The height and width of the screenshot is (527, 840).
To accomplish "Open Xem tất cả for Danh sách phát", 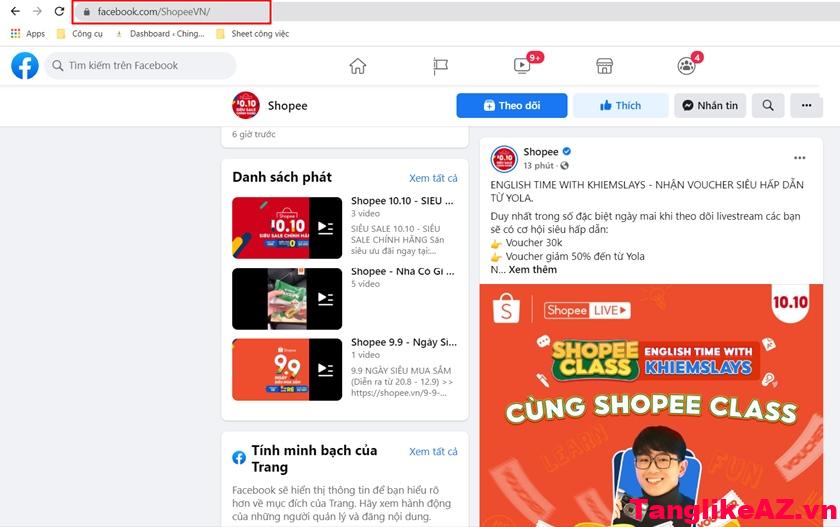I will (x=433, y=178).
